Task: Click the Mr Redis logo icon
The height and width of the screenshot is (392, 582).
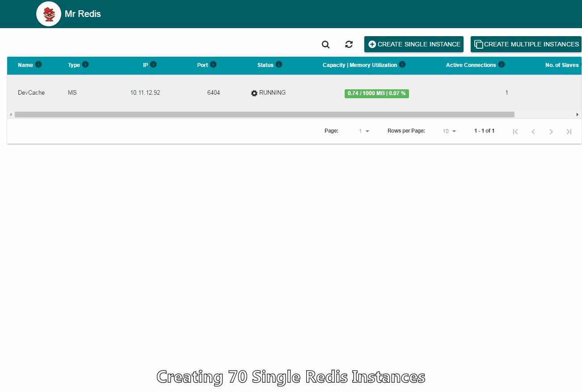Action: point(49,14)
